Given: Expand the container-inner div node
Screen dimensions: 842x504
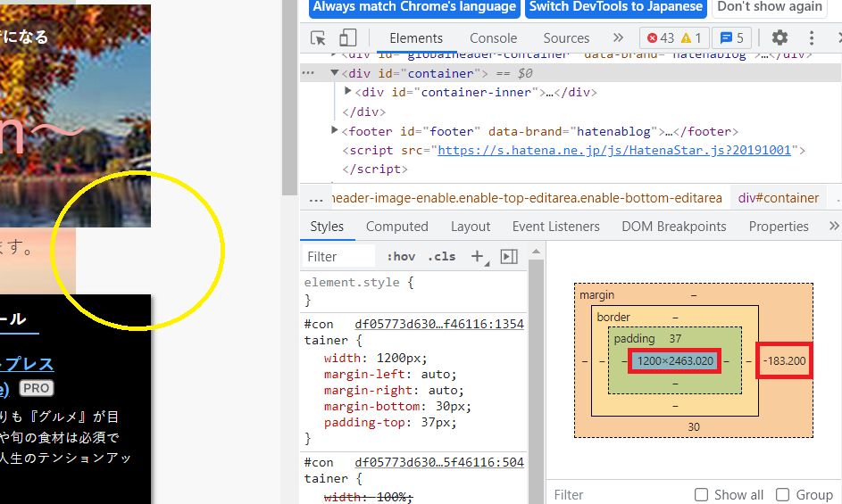Looking at the screenshot, I should [x=347, y=91].
